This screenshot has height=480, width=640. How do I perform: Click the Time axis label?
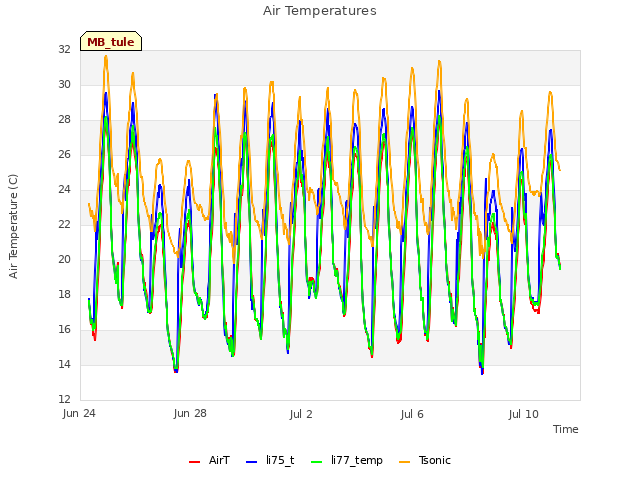click(566, 429)
